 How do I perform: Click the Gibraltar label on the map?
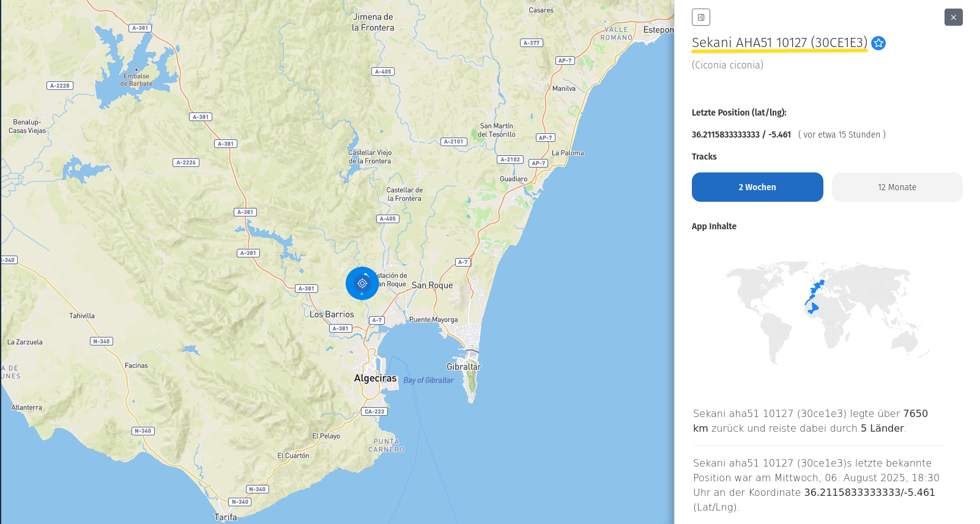click(x=463, y=367)
